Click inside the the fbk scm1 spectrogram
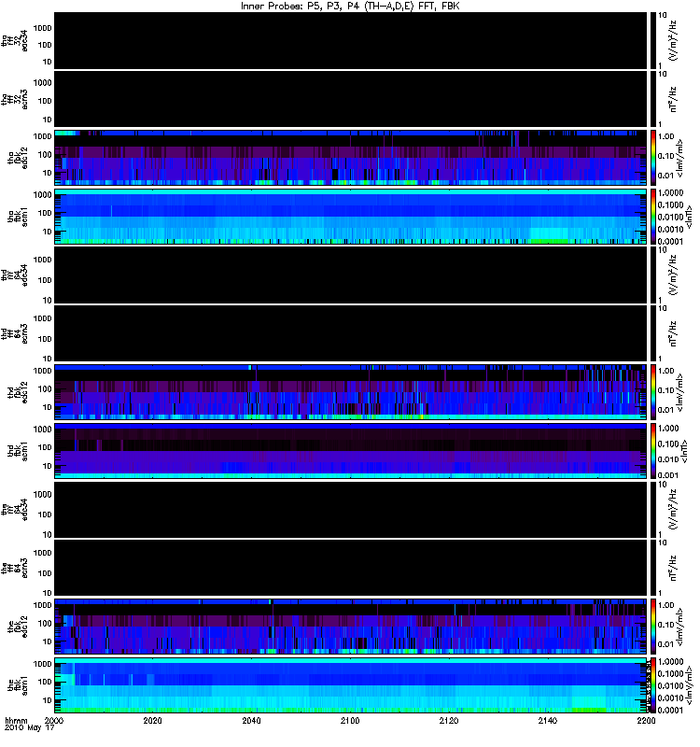The image size is (700, 747). click(350, 685)
